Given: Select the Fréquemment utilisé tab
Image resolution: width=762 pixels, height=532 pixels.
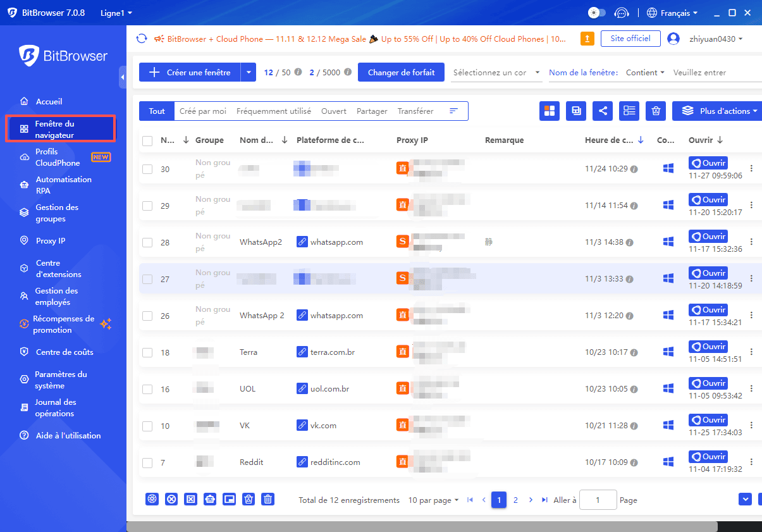Looking at the screenshot, I should pyautogui.click(x=273, y=111).
